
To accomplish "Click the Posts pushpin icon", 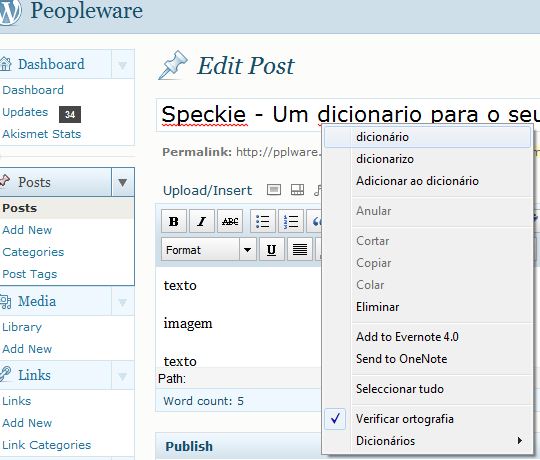I will 5,181.
